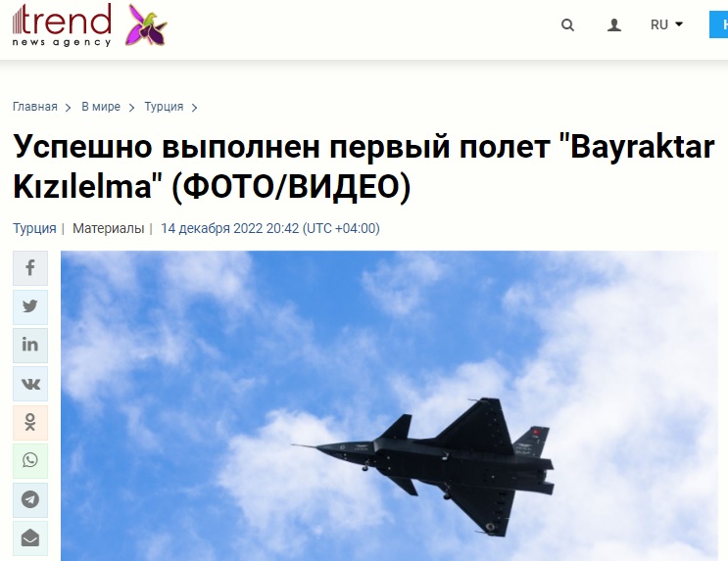The image size is (728, 561).
Task: Go to Главная breadcrumb
Action: tap(35, 107)
